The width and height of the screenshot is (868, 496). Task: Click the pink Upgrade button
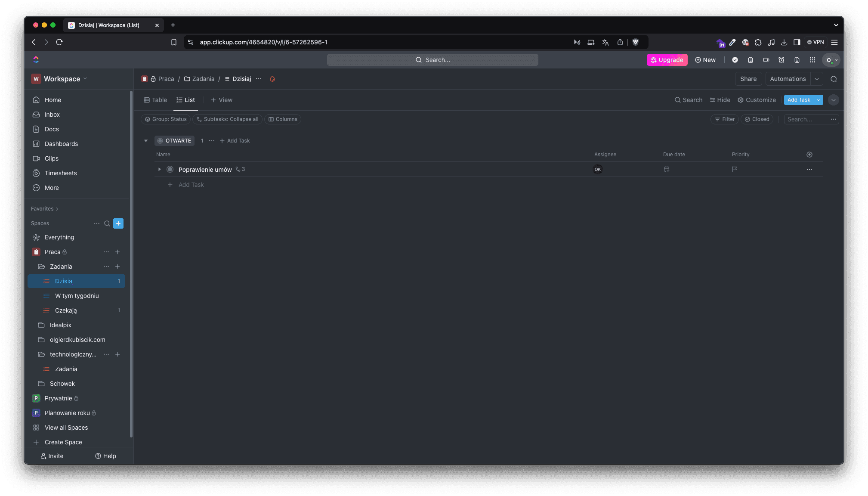tap(667, 60)
